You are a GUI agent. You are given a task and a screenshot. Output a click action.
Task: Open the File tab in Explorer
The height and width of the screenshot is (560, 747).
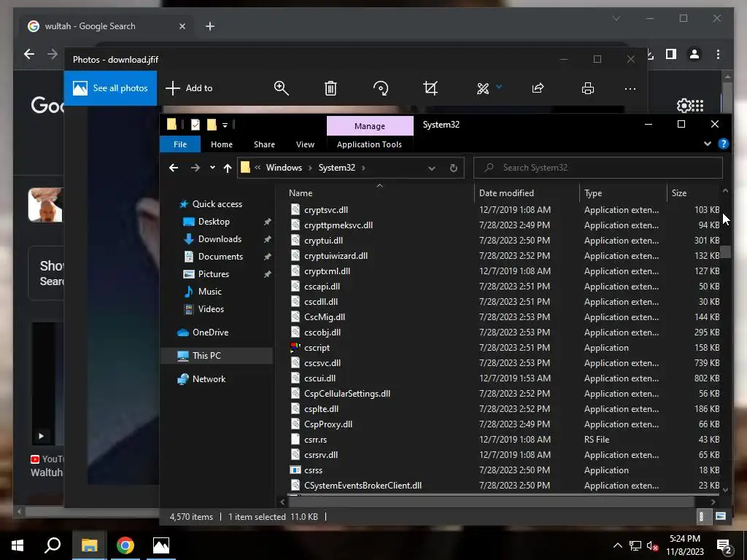click(180, 144)
